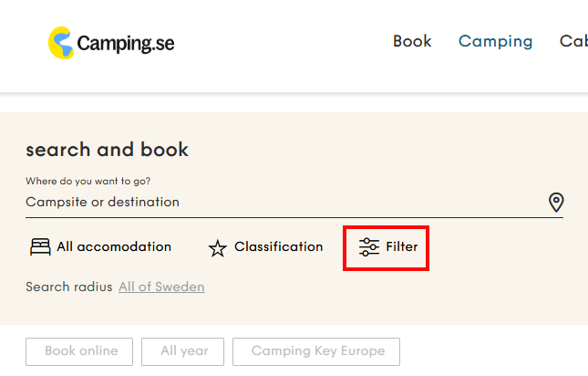This screenshot has width=588, height=376.
Task: Expand the All accomodation dropdown label
Action: [114, 246]
